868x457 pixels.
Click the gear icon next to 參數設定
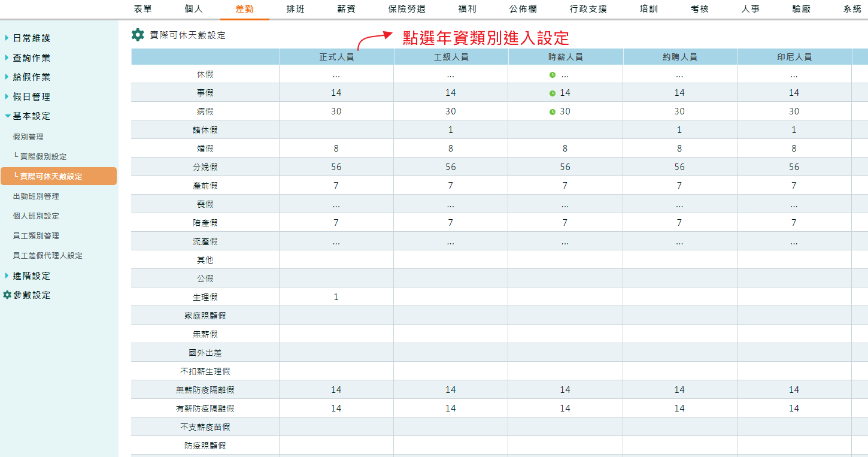click(x=7, y=295)
